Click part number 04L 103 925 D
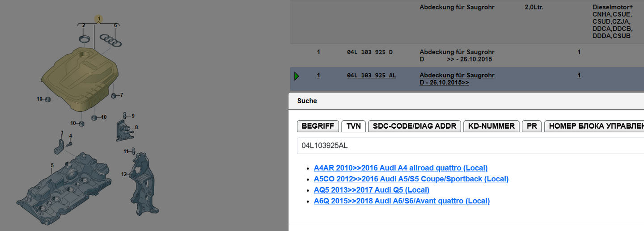The width and height of the screenshot is (644, 231). point(369,52)
